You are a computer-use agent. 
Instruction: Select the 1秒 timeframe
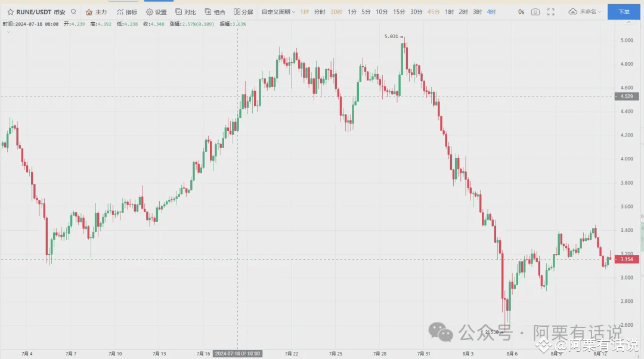pos(304,12)
